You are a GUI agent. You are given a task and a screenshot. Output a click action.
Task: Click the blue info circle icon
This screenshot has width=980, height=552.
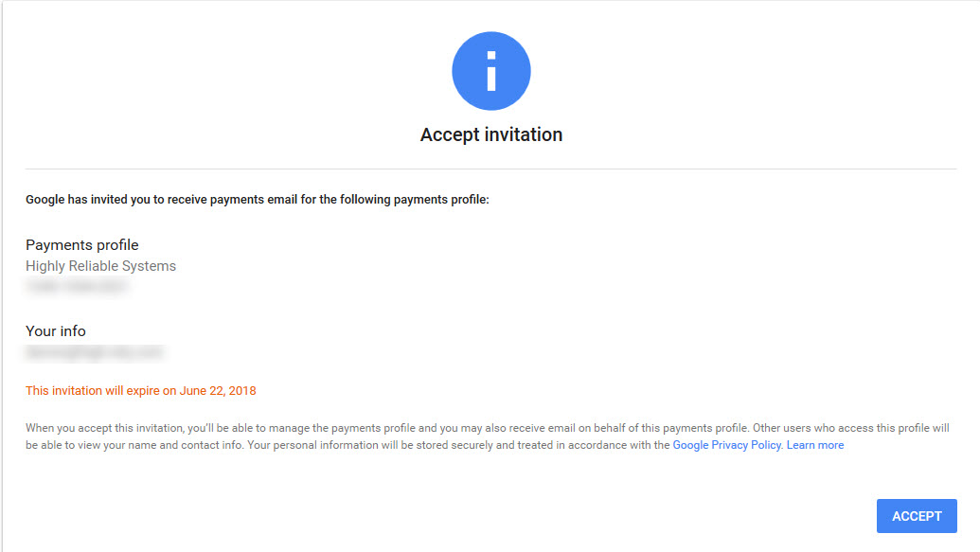491,71
